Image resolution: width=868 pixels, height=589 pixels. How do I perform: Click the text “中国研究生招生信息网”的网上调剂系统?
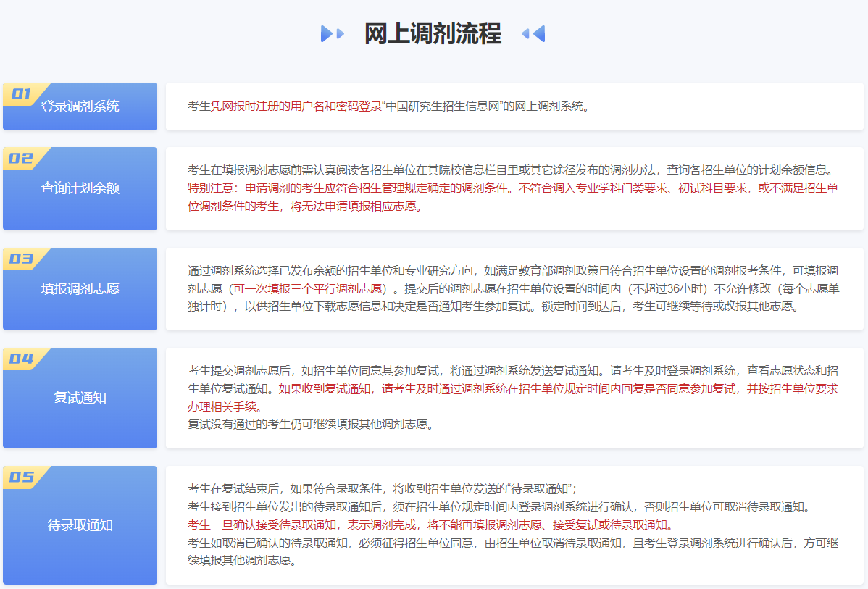(x=485, y=106)
